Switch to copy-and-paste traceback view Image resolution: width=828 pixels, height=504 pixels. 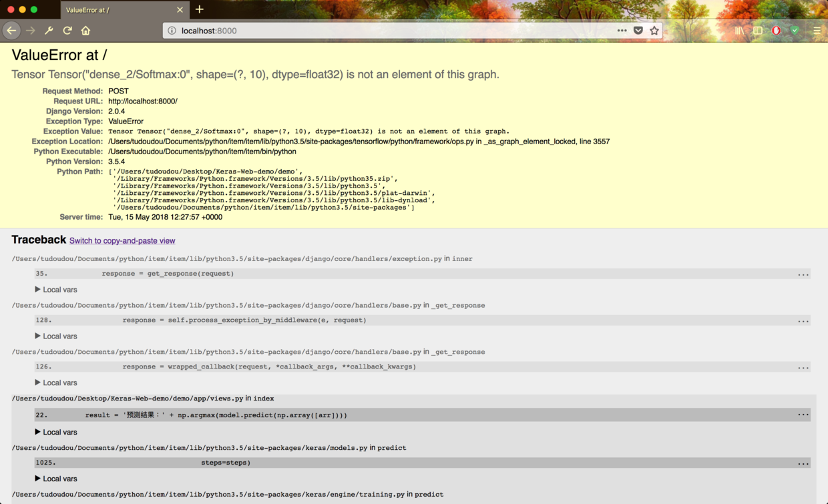coord(122,241)
